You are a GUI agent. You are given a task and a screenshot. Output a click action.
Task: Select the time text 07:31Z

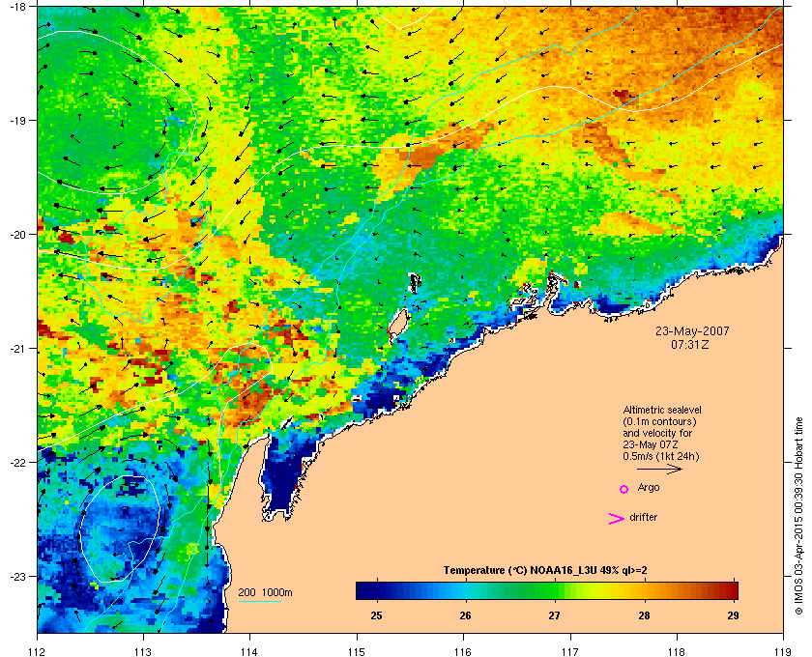coord(690,344)
